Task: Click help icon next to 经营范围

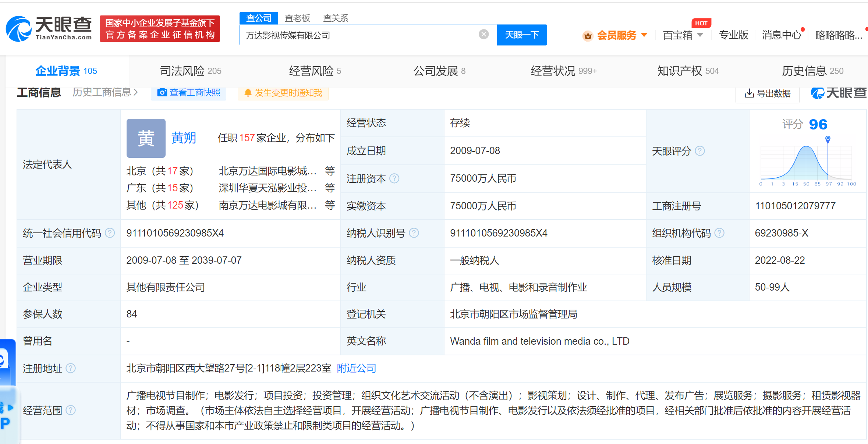Action: 71,410
